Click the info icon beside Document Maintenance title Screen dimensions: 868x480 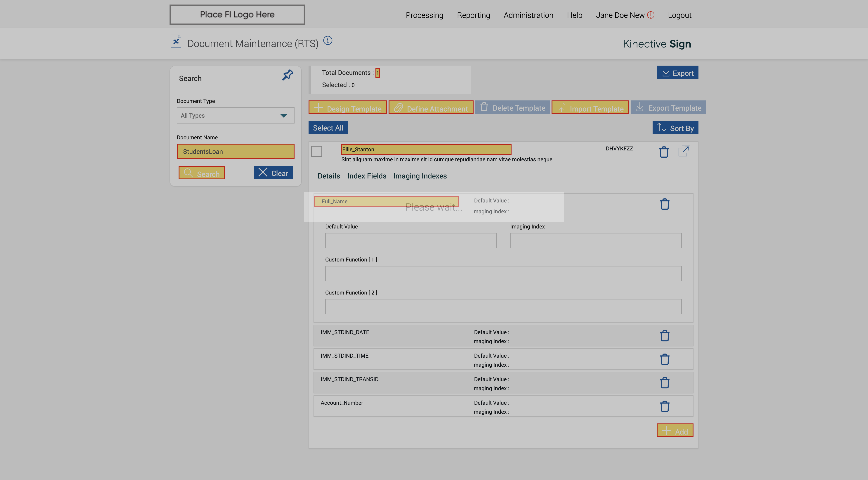(x=328, y=41)
